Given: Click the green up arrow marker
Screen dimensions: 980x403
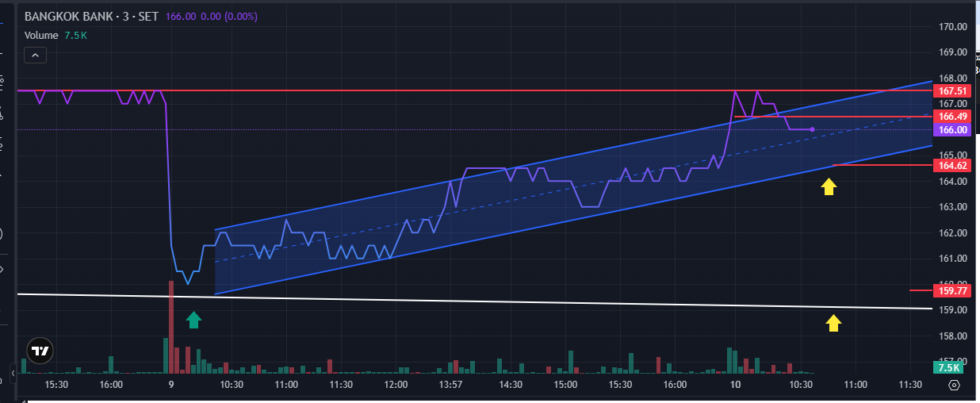Looking at the screenshot, I should [194, 320].
